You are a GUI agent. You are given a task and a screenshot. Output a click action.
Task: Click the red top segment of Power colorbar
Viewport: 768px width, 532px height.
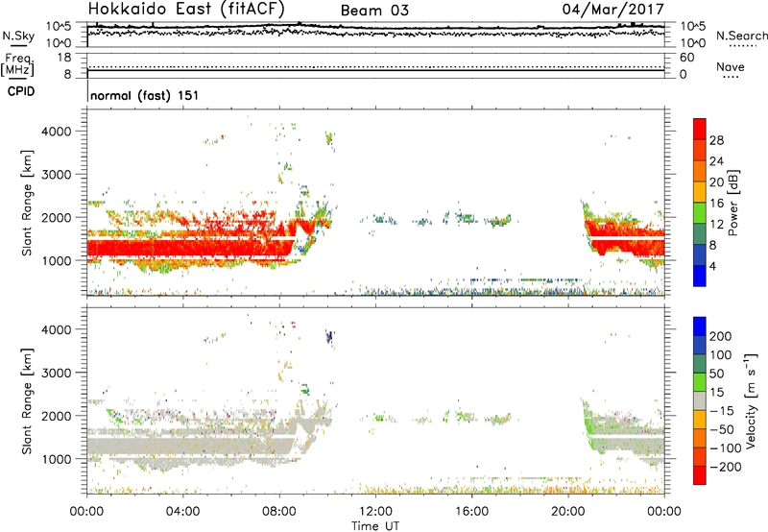tap(700, 130)
